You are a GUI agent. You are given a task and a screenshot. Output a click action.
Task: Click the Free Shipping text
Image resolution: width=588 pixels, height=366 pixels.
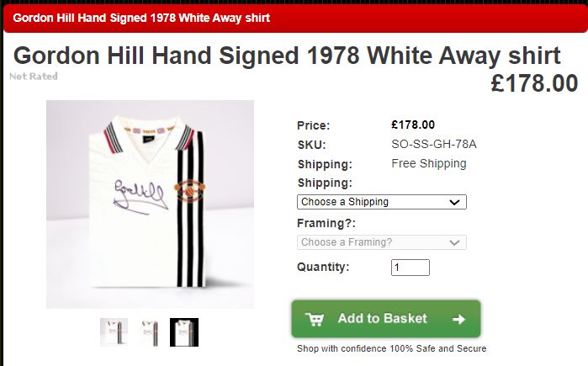429,163
